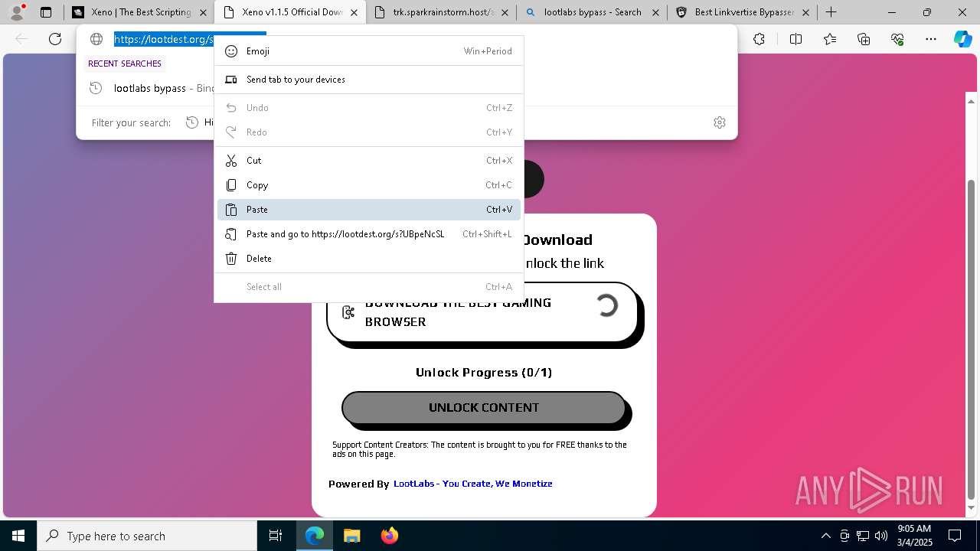The image size is (980, 551).
Task: Show hidden tray icons chevron
Action: pos(825,536)
